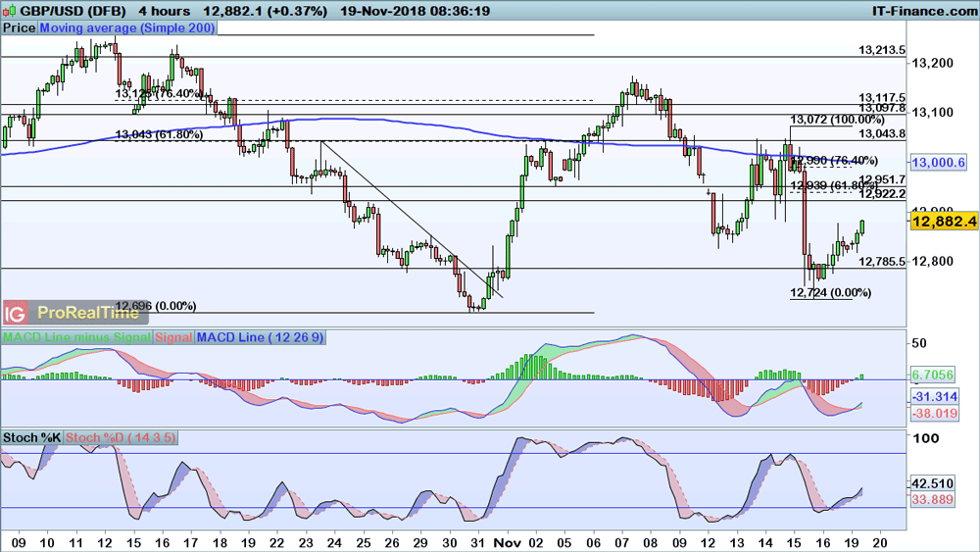Click the 20 date on the time axis
Viewport: 980px width, 552px height.
879,542
